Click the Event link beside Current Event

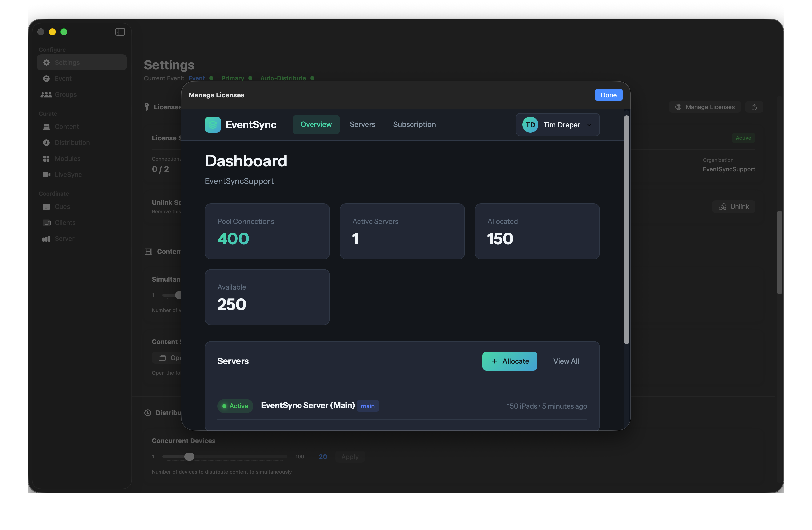[197, 78]
